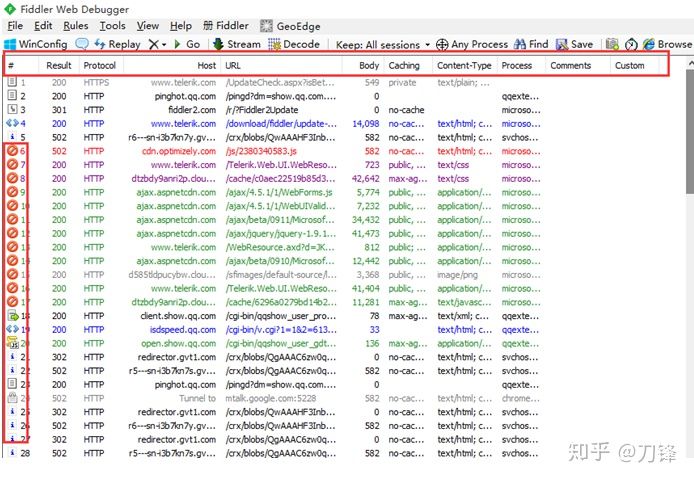Screen dimensions: 694x480
Task: Open Find sessions from the toolbar
Action: pos(532,44)
